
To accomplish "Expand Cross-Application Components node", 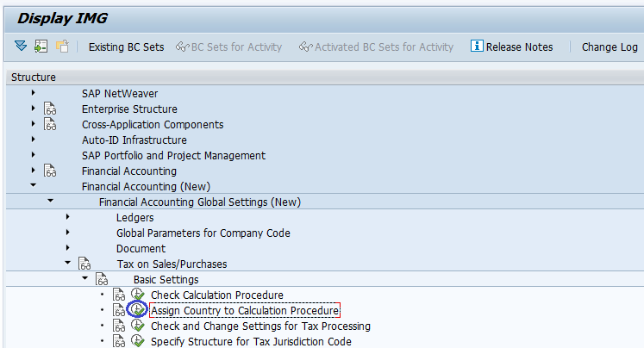I will (x=34, y=124).
